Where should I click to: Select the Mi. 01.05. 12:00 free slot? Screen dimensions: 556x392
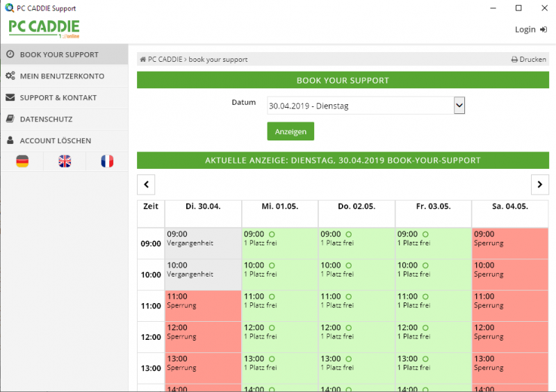click(x=280, y=336)
